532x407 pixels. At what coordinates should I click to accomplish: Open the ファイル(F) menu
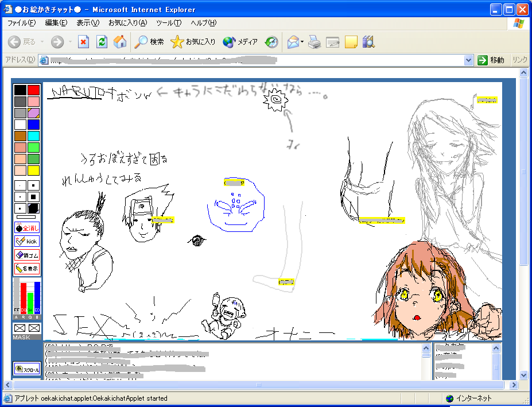pos(21,23)
